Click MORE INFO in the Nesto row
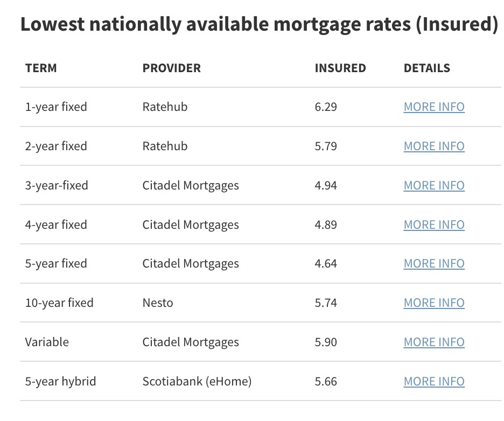This screenshot has height=421, width=504. pyautogui.click(x=433, y=303)
